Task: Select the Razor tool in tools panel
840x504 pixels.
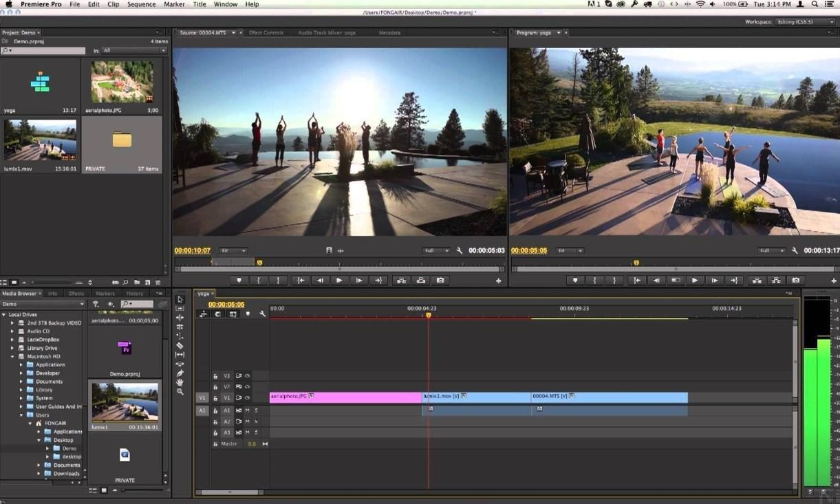Action: (x=180, y=345)
